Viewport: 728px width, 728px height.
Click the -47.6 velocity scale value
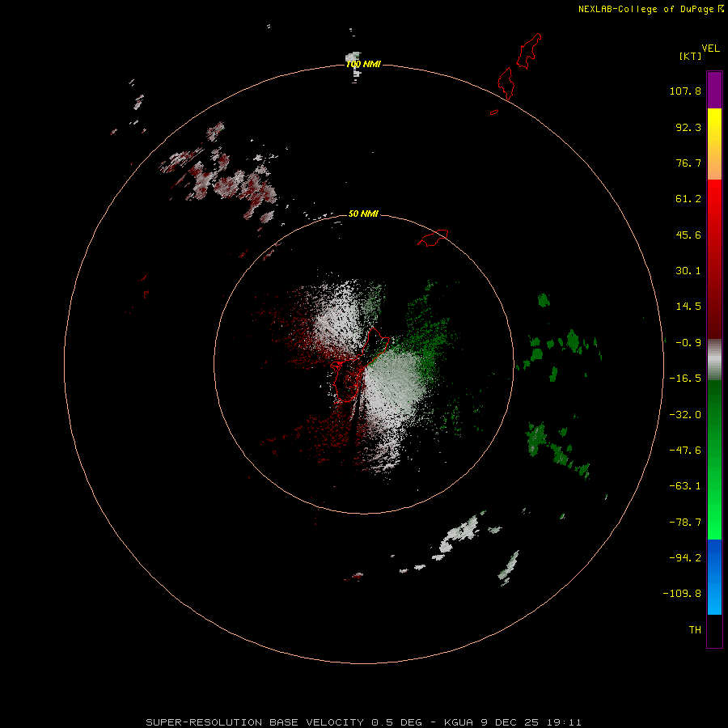point(685,451)
